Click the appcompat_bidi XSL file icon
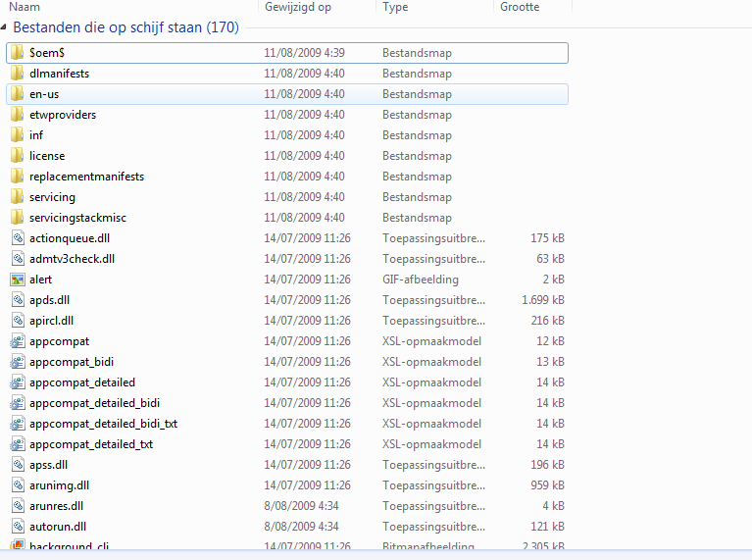 click(18, 362)
